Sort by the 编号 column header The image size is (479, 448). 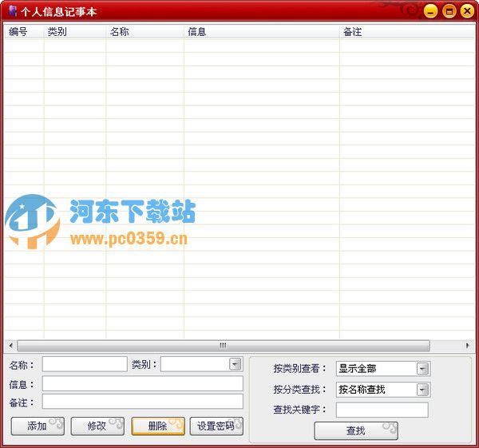(x=24, y=31)
